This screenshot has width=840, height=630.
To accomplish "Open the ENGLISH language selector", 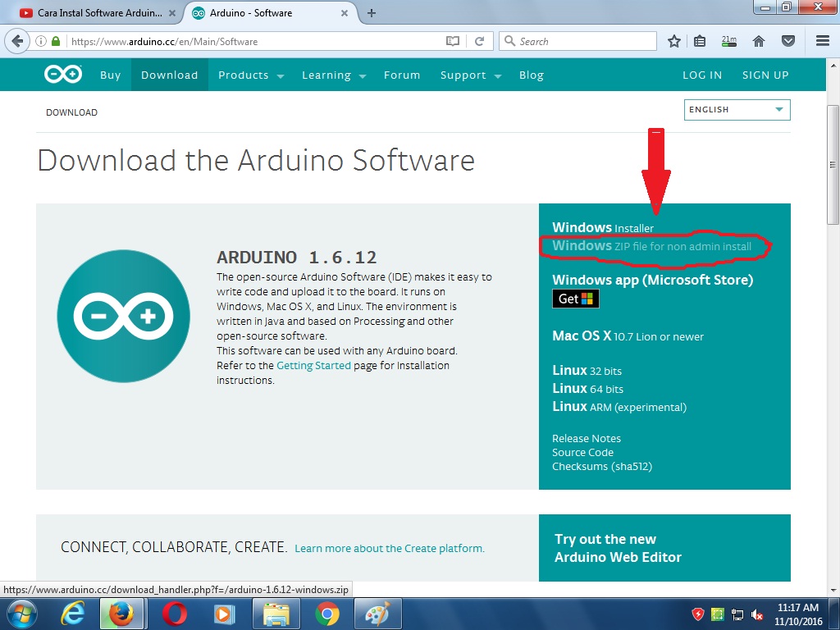I will click(737, 110).
